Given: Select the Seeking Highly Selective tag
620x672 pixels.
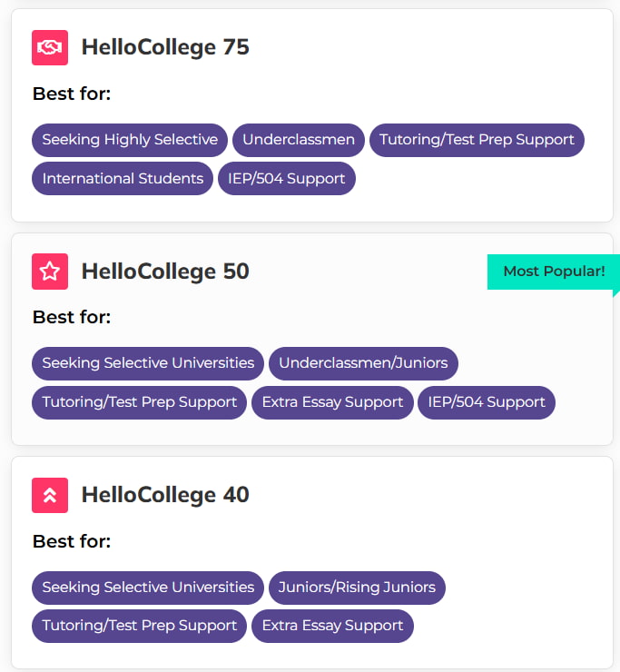Looking at the screenshot, I should point(130,140).
